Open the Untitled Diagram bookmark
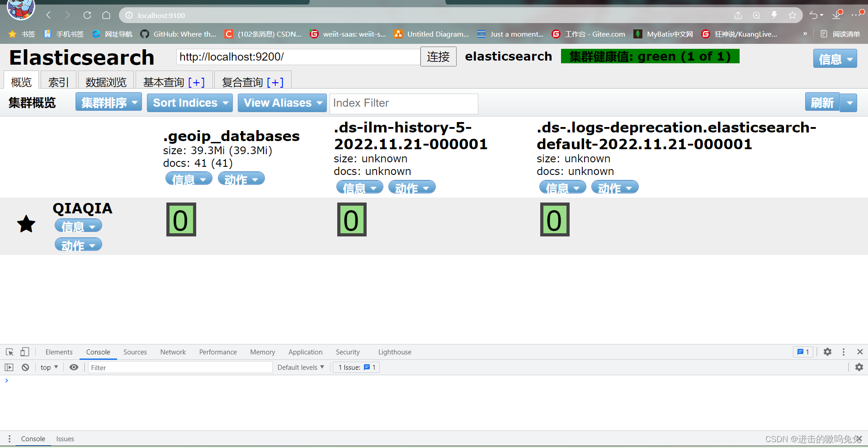The height and width of the screenshot is (448, 868). pos(431,34)
